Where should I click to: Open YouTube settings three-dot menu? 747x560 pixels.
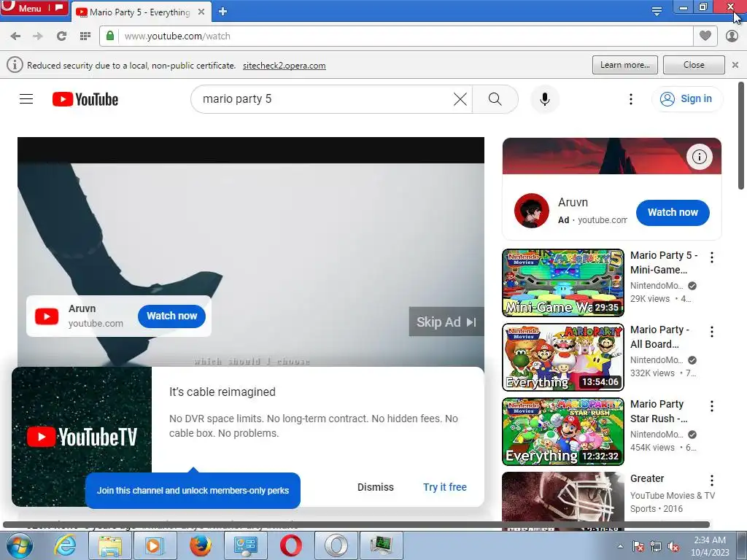tap(631, 99)
